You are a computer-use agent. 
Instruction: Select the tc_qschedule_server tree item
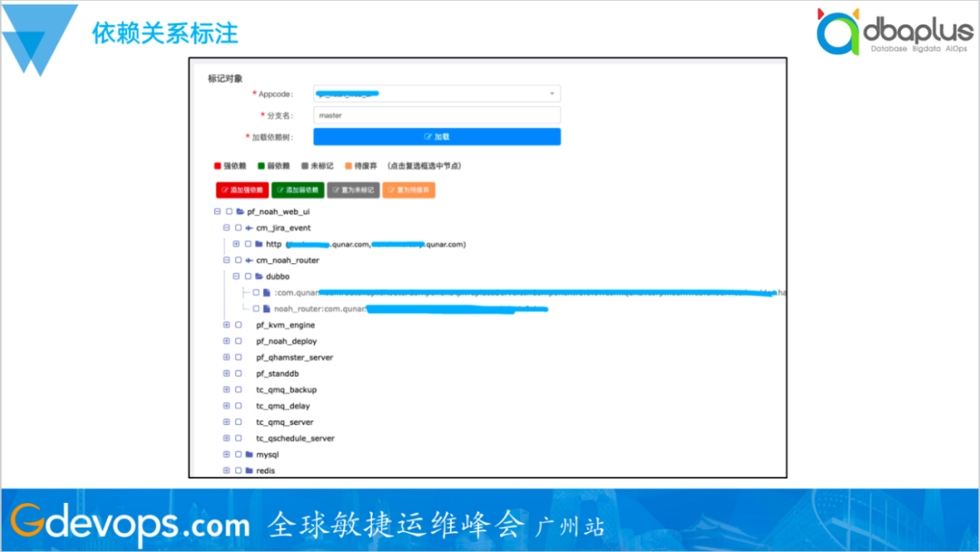pos(295,439)
